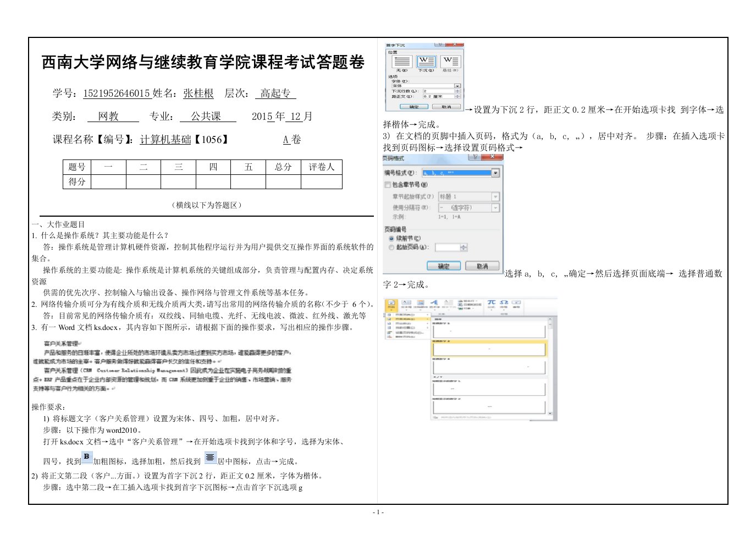Click the bold B icon in the step text
The height and width of the screenshot is (534, 756).
pyautogui.click(x=87, y=457)
